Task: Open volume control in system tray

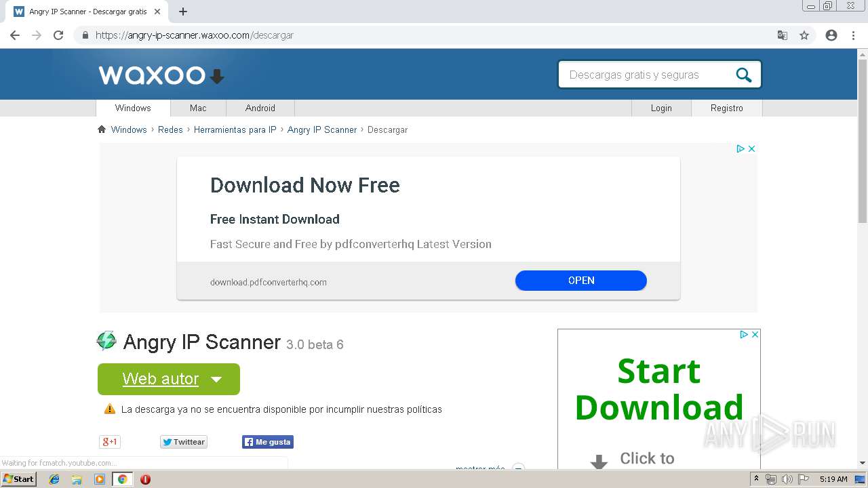Action: point(787,479)
